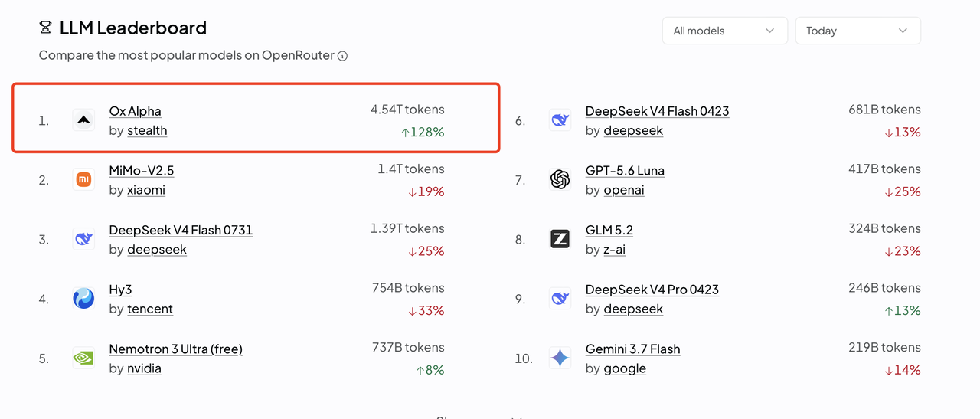The width and height of the screenshot is (980, 419).
Task: Click the 324B tokens value
Action: [884, 228]
